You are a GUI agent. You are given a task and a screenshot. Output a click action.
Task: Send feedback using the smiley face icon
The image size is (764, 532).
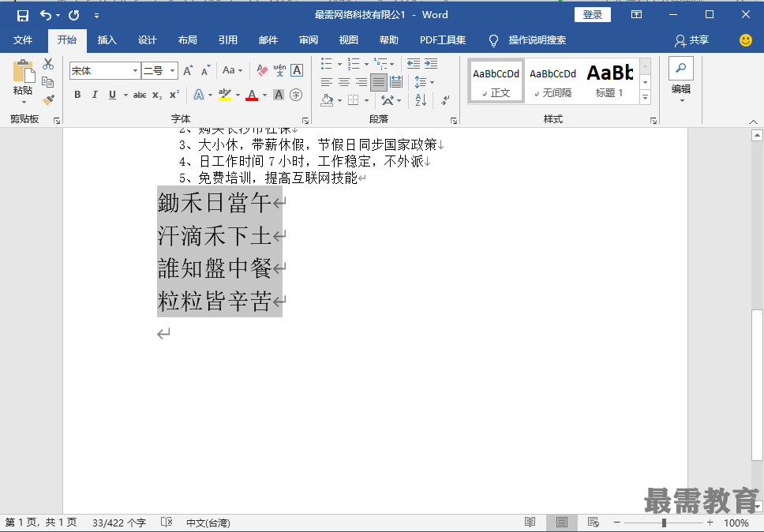(x=746, y=40)
